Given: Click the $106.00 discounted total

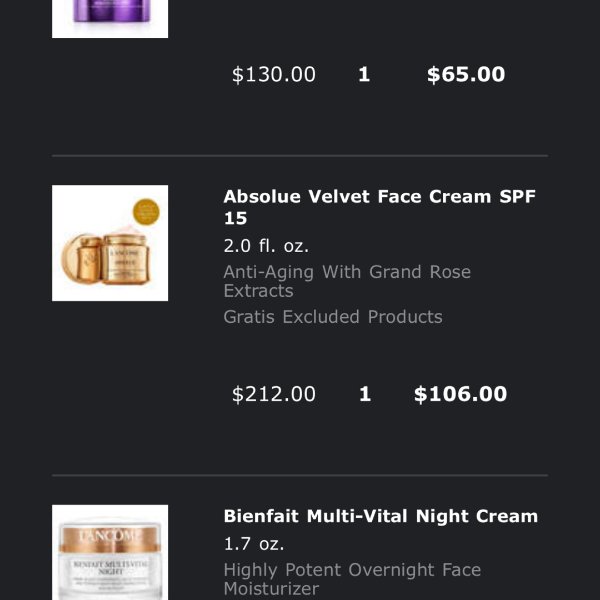Looking at the screenshot, I should (460, 394).
